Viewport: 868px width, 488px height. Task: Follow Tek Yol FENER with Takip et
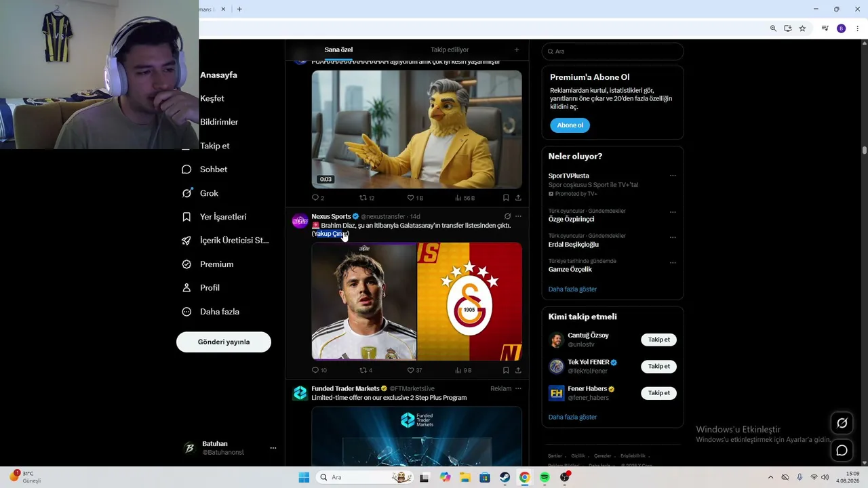coord(658,366)
